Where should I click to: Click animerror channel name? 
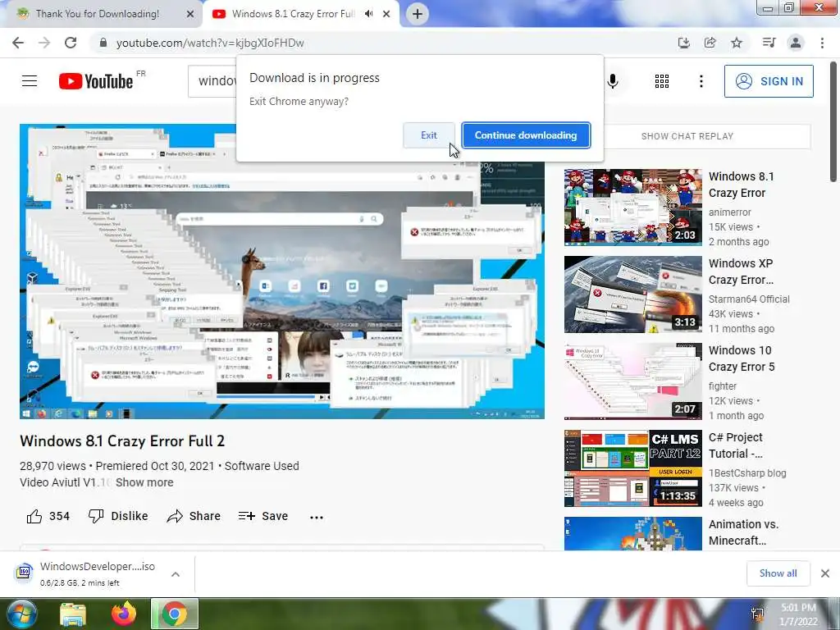[x=729, y=212]
